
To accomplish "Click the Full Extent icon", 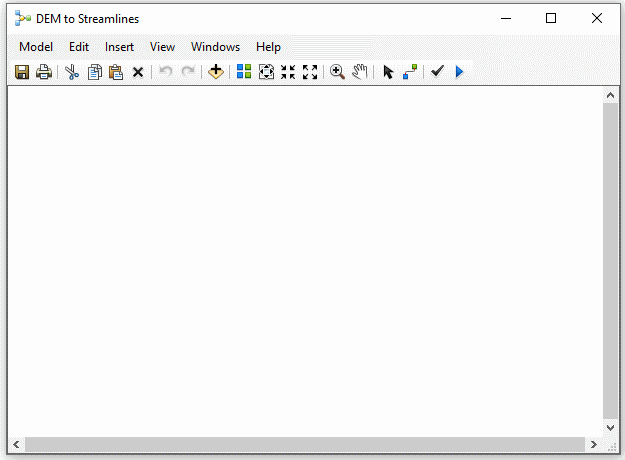I will pos(266,72).
